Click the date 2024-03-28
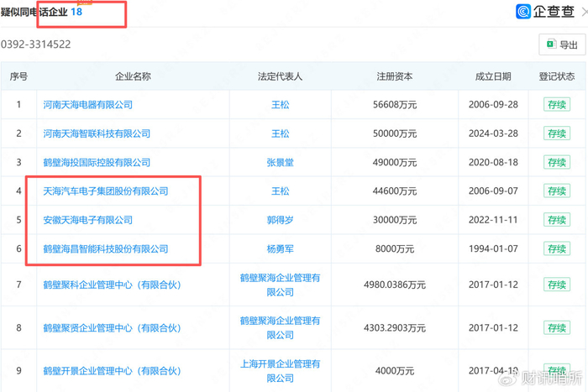 [x=493, y=133]
